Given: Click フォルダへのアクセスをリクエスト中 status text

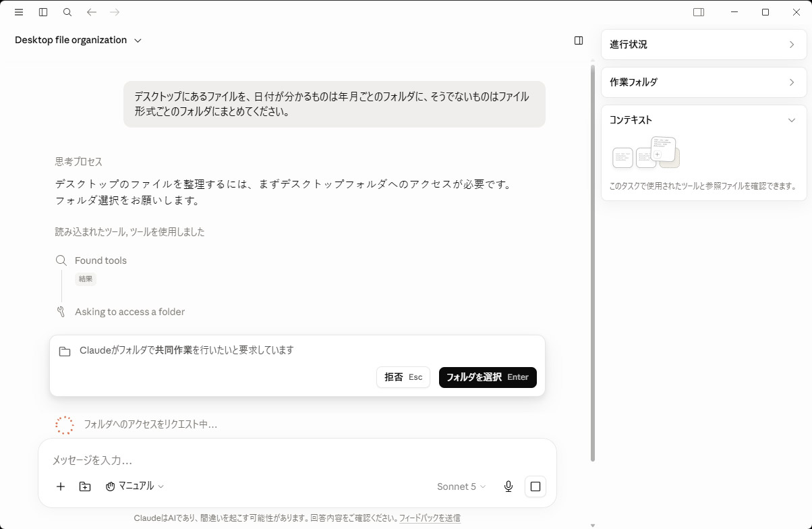Looking at the screenshot, I should coord(150,424).
